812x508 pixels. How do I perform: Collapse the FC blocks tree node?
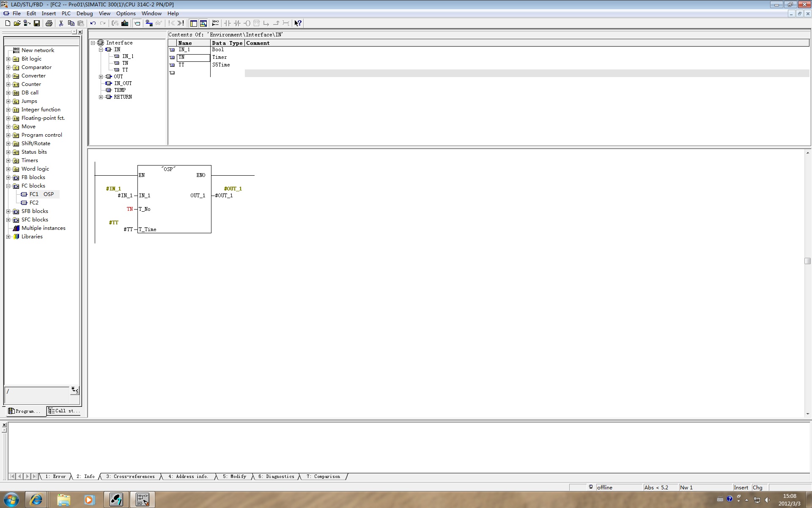(x=8, y=186)
